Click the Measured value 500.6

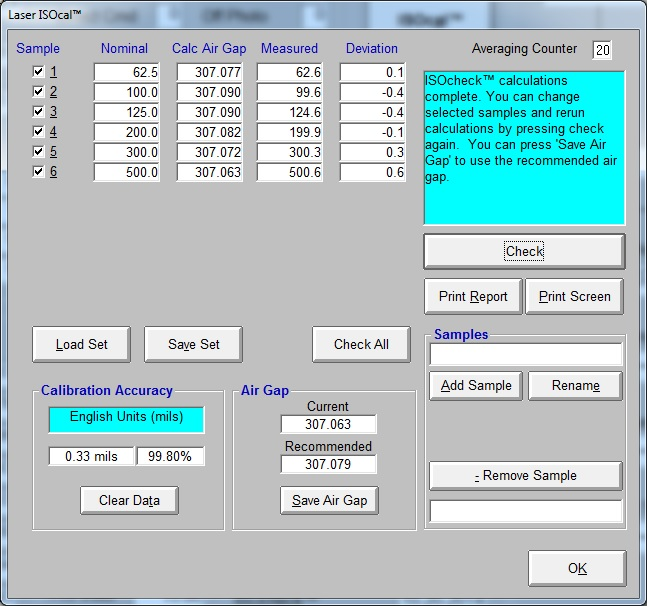click(x=290, y=172)
